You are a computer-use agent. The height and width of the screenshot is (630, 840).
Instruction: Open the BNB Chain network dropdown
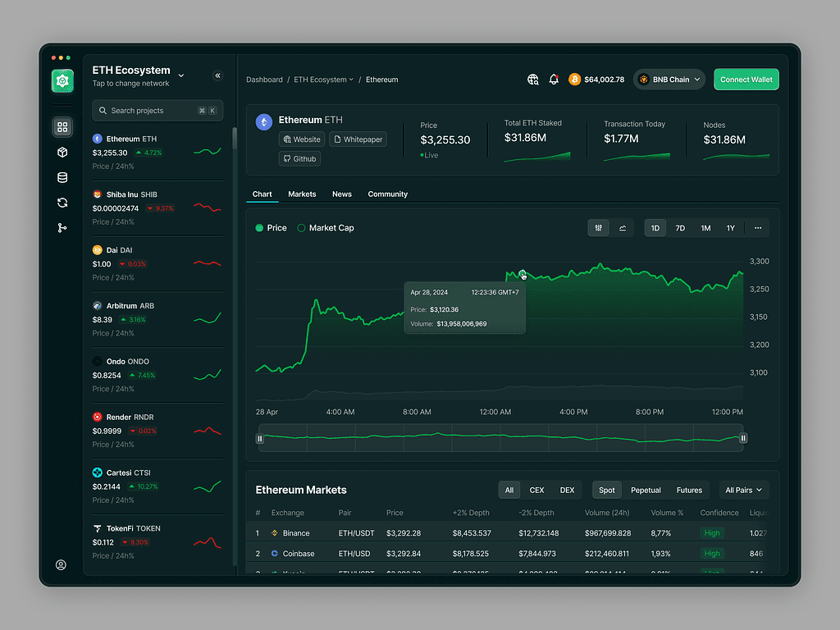(x=669, y=80)
